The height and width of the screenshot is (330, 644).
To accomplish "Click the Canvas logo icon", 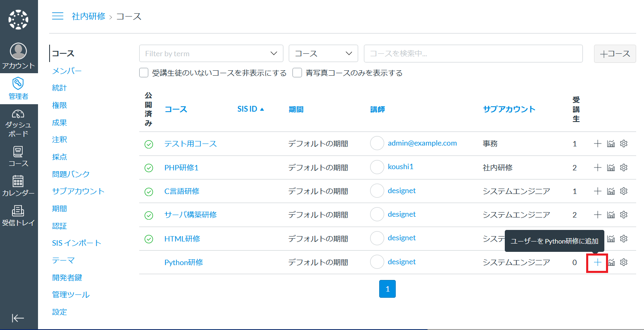I will click(x=19, y=19).
